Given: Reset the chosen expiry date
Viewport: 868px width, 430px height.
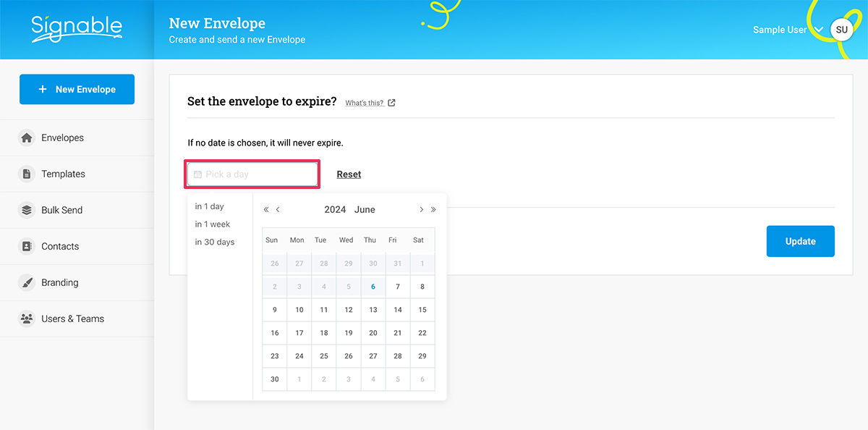Looking at the screenshot, I should (x=349, y=174).
